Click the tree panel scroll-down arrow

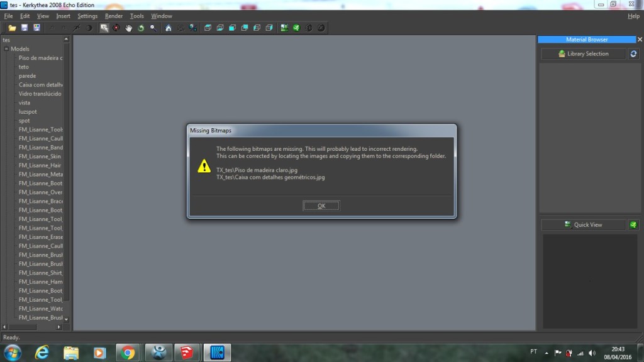[x=66, y=319]
